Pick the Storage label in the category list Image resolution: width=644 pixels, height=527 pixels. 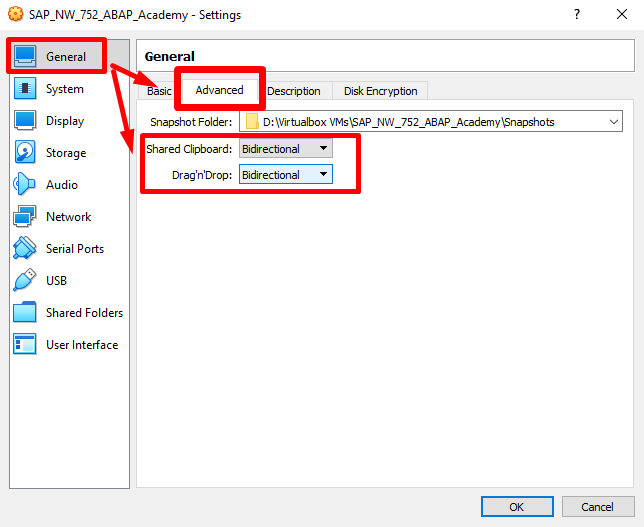[x=66, y=153]
